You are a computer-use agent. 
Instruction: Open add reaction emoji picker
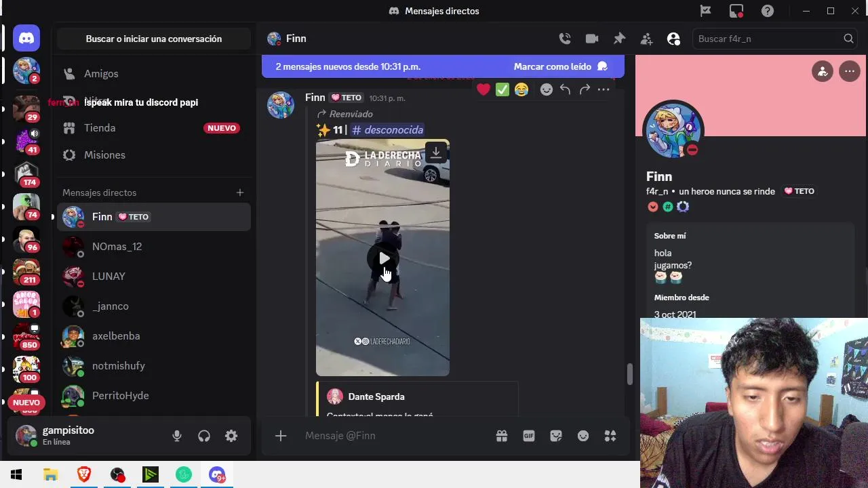(547, 89)
